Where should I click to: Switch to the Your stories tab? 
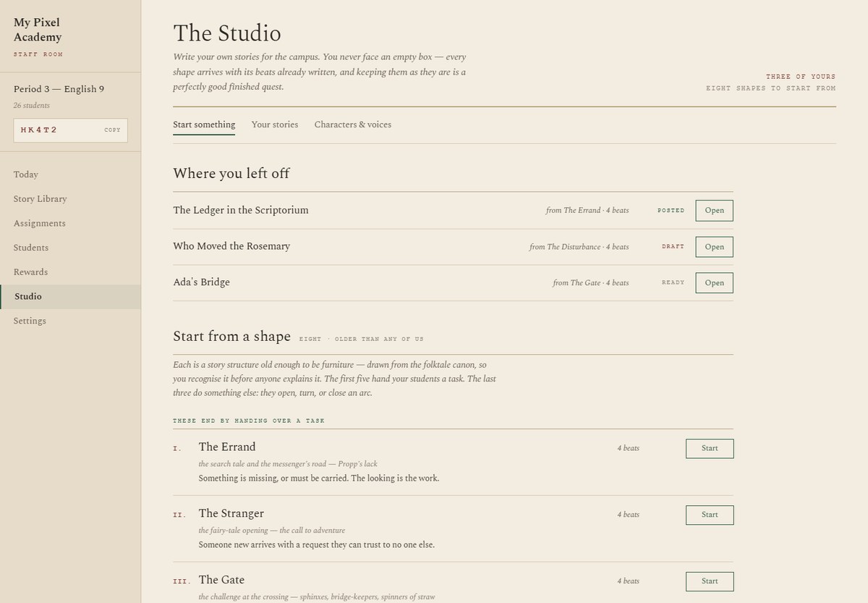[x=275, y=125]
